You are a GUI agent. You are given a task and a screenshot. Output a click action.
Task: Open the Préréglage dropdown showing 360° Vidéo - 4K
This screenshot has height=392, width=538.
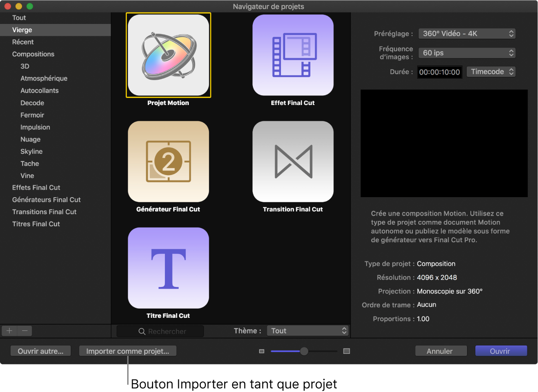467,33
